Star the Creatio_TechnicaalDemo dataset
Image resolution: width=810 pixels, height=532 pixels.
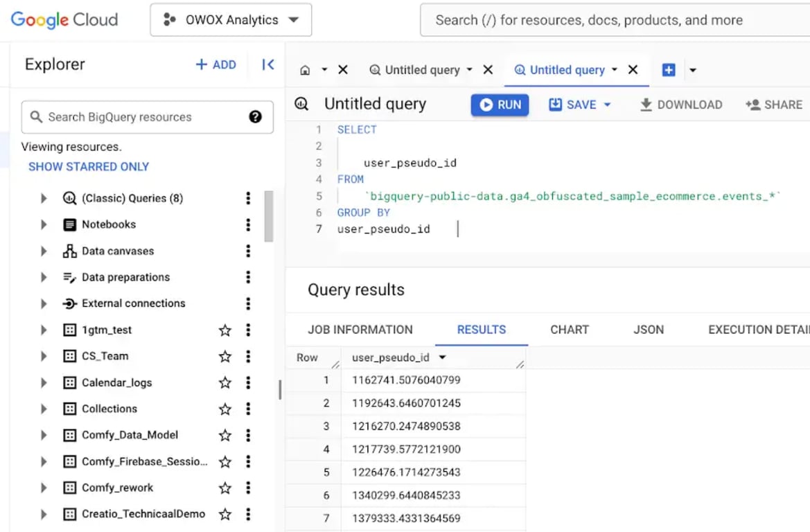coord(224,515)
